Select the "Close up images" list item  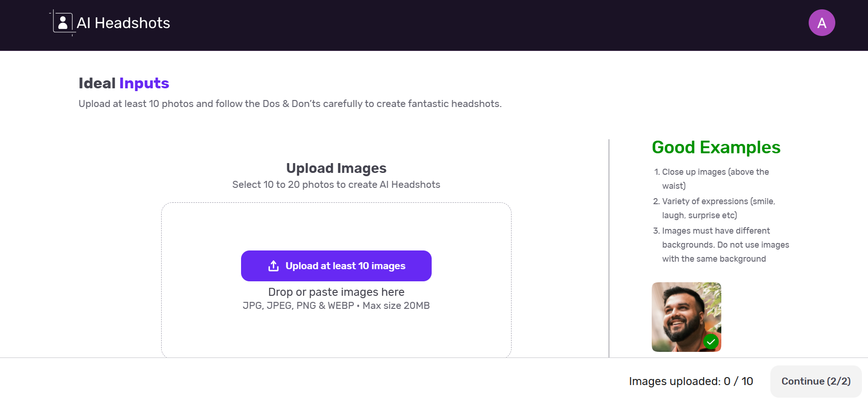[715, 179]
